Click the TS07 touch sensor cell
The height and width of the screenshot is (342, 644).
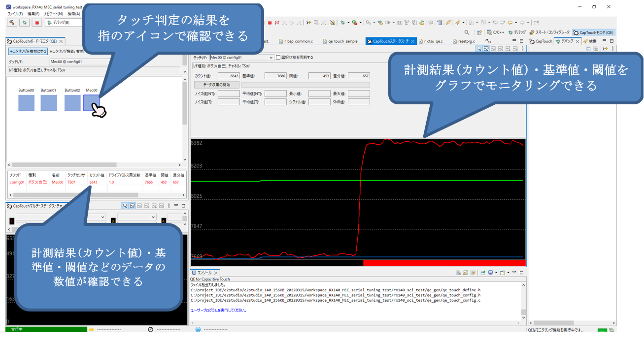[x=71, y=182]
